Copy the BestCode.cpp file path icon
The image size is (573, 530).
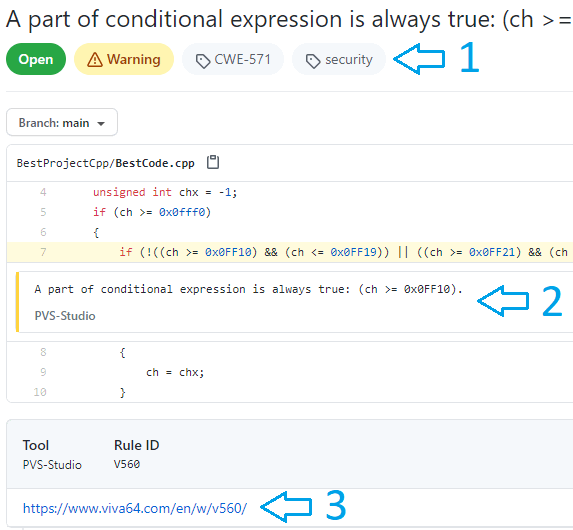213,162
